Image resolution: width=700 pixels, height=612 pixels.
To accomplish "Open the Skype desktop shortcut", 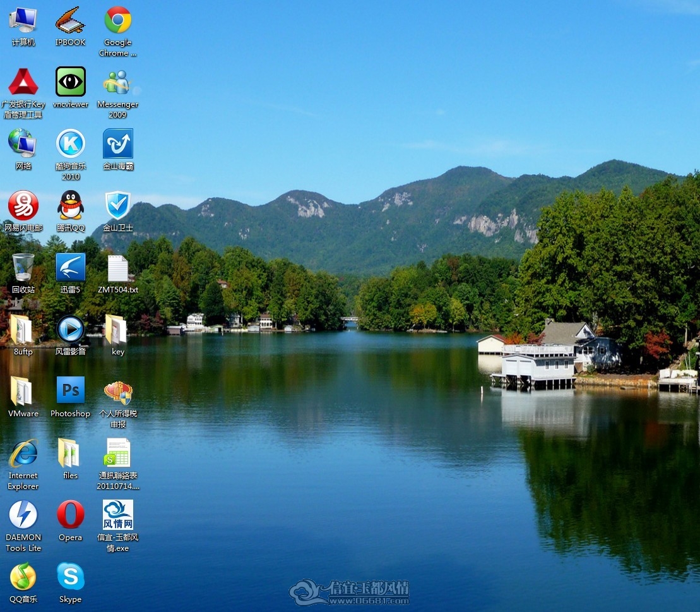I will [x=71, y=576].
